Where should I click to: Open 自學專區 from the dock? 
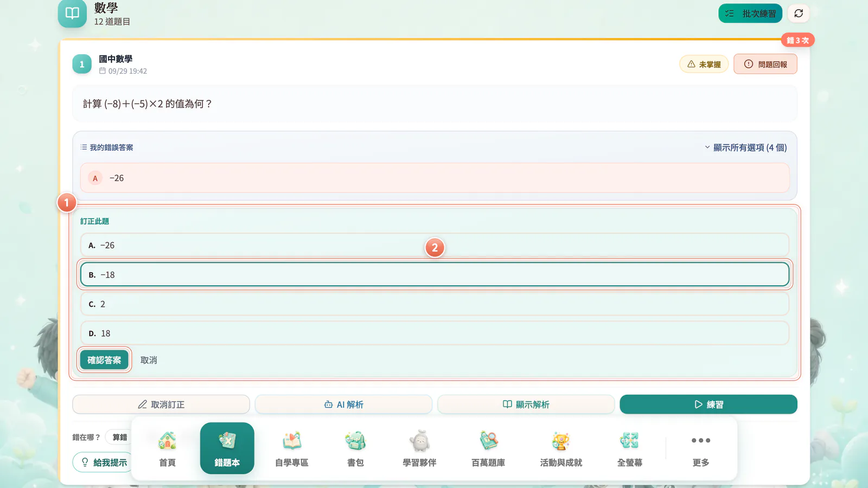292,448
